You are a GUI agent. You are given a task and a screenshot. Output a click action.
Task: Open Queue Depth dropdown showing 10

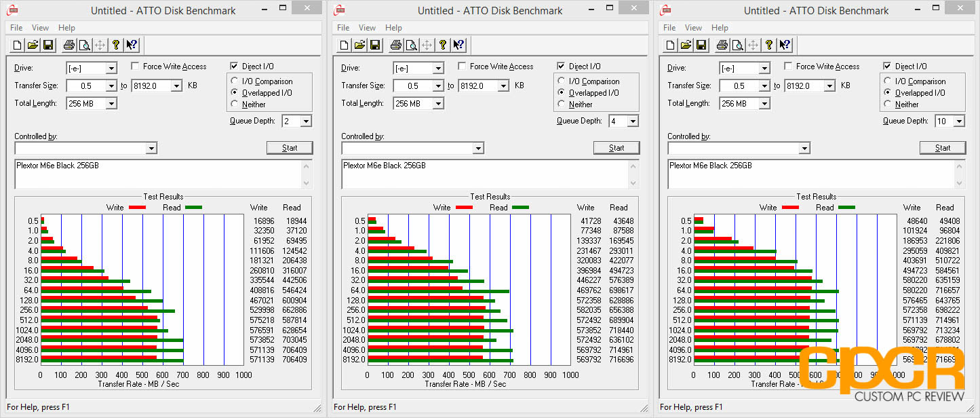[959, 121]
